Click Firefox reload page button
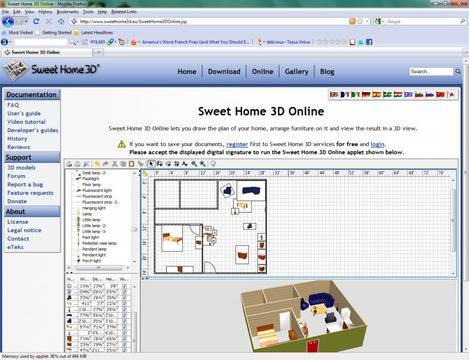Image resolution: width=469 pixels, height=360 pixels. (x=36, y=21)
